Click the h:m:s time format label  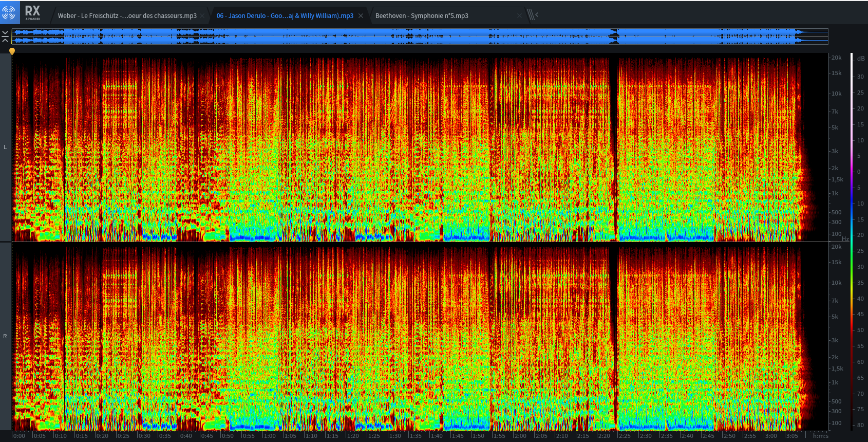820,436
